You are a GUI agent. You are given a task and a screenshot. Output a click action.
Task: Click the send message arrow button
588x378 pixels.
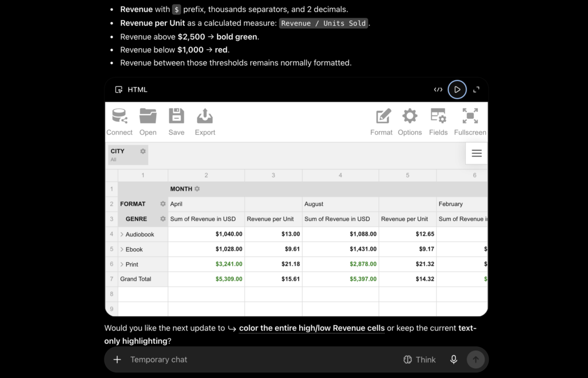475,360
